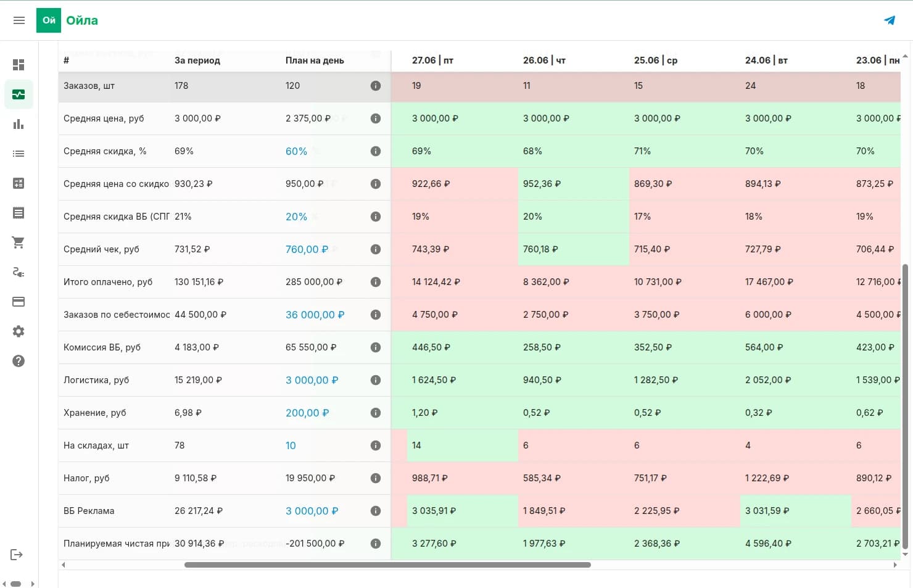Click the 27.06 | пт column header
This screenshot has width=913, height=588.
coord(432,60)
